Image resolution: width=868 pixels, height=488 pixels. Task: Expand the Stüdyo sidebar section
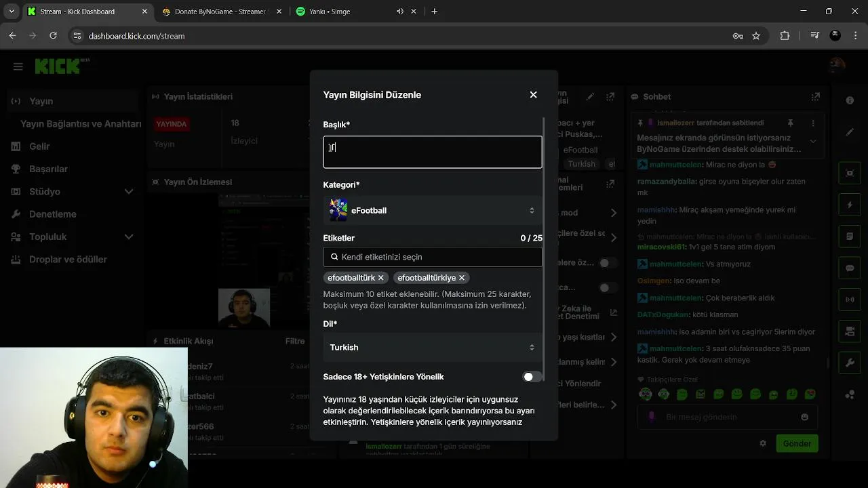pyautogui.click(x=129, y=192)
